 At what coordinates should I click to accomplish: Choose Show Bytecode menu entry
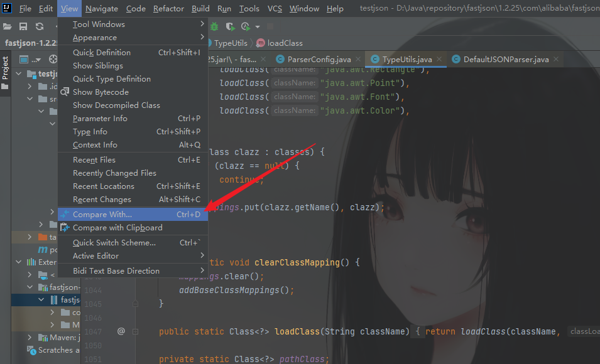133,92
